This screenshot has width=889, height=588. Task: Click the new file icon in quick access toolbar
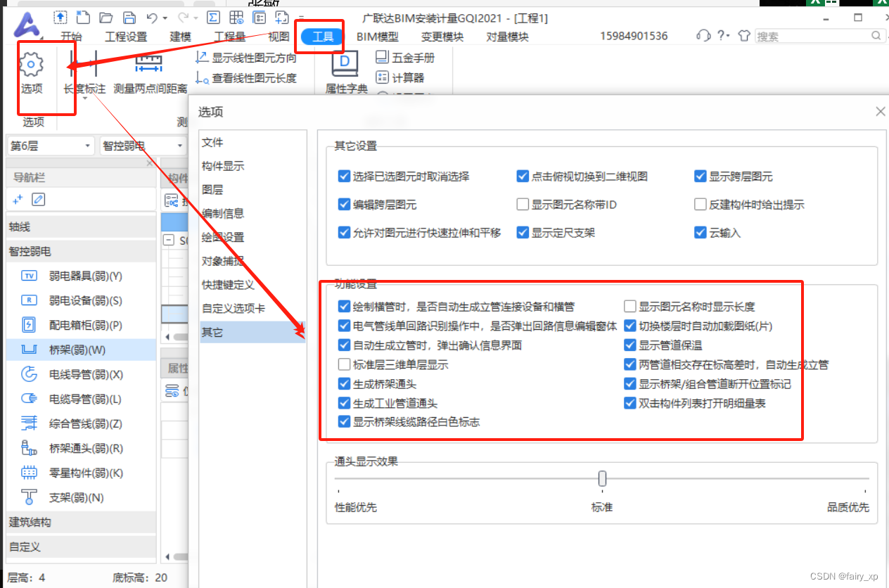click(x=83, y=17)
